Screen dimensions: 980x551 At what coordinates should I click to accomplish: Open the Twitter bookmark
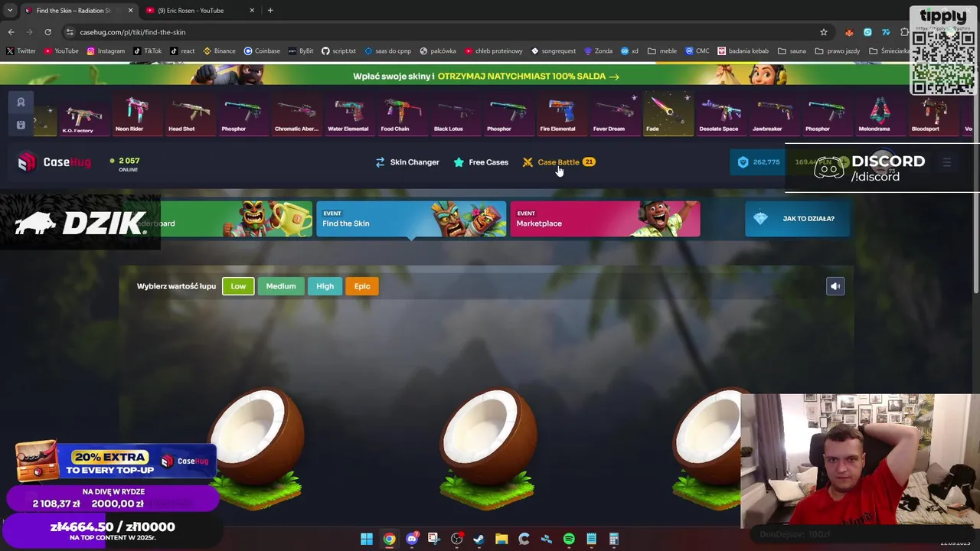(x=21, y=51)
